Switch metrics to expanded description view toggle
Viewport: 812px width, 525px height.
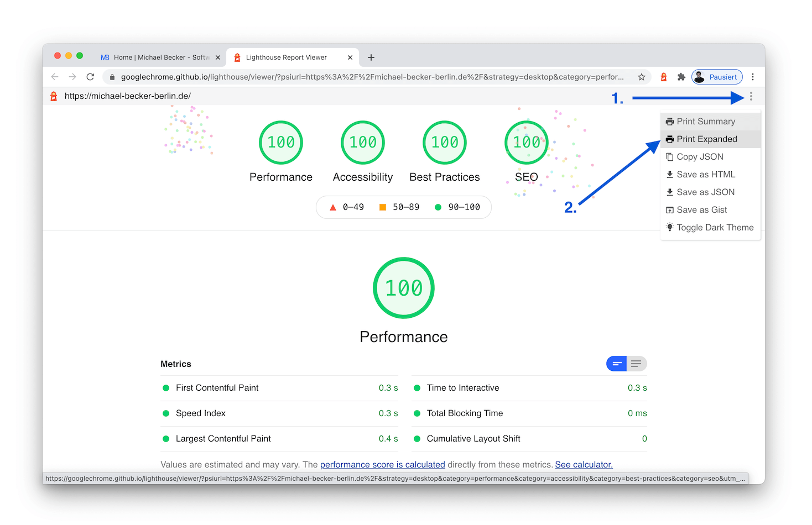tap(637, 364)
